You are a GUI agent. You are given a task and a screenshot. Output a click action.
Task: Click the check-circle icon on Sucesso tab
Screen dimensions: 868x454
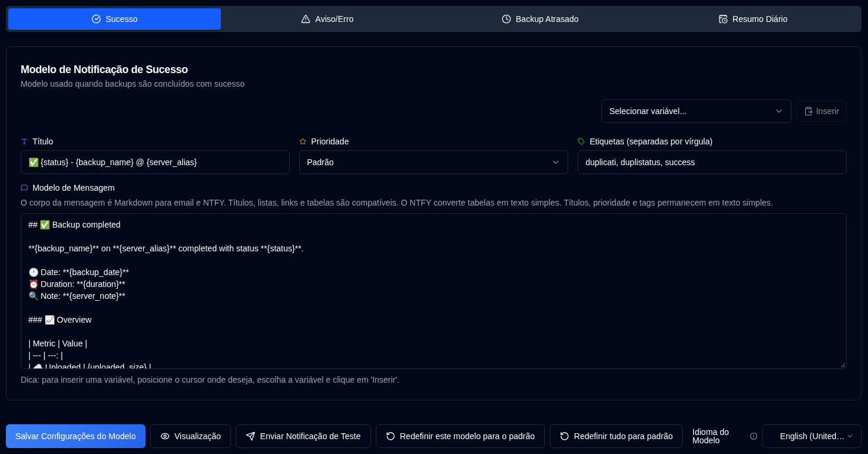coord(96,19)
